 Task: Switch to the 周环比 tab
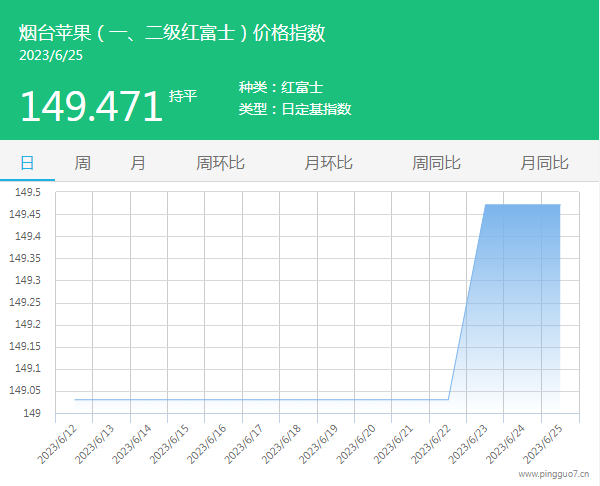coord(220,162)
